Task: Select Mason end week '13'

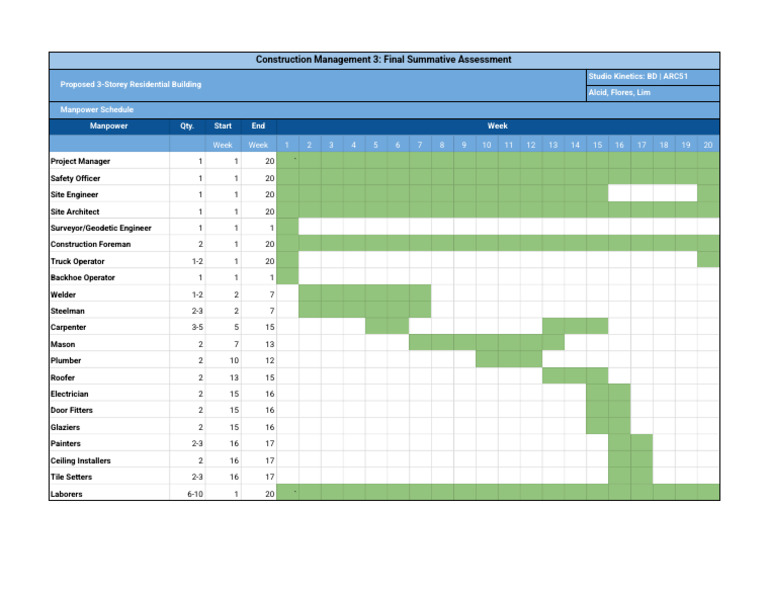Action: pos(270,344)
